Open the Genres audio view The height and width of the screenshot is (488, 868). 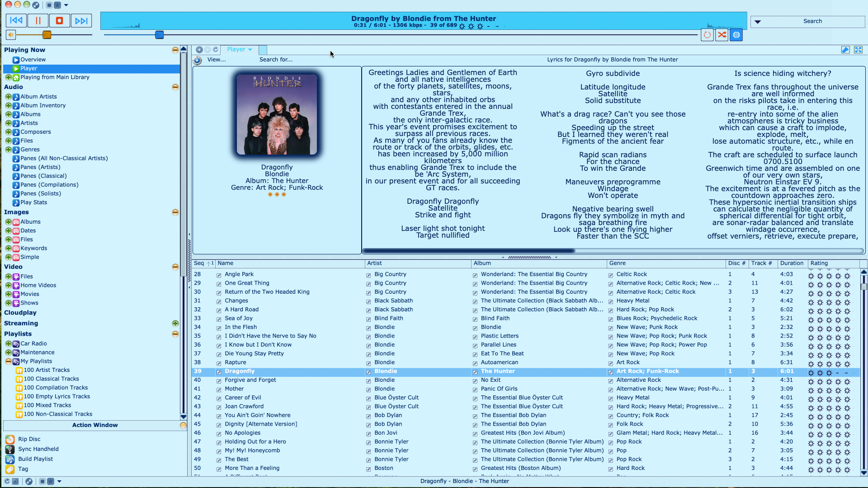(x=30, y=150)
